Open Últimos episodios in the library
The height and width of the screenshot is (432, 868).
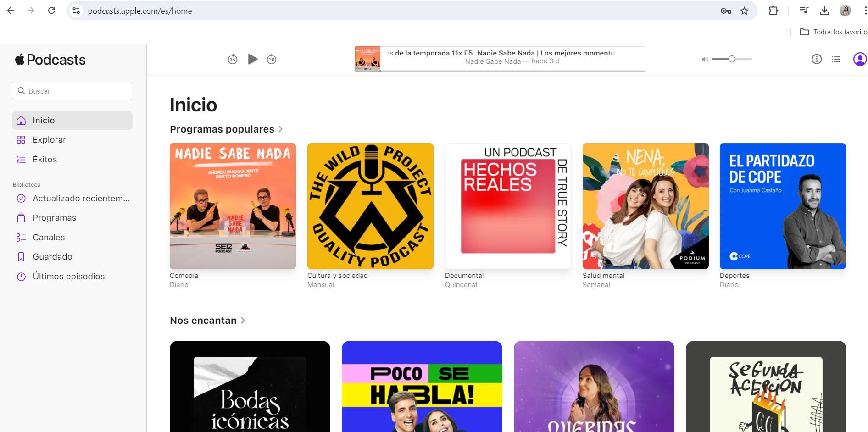click(68, 277)
